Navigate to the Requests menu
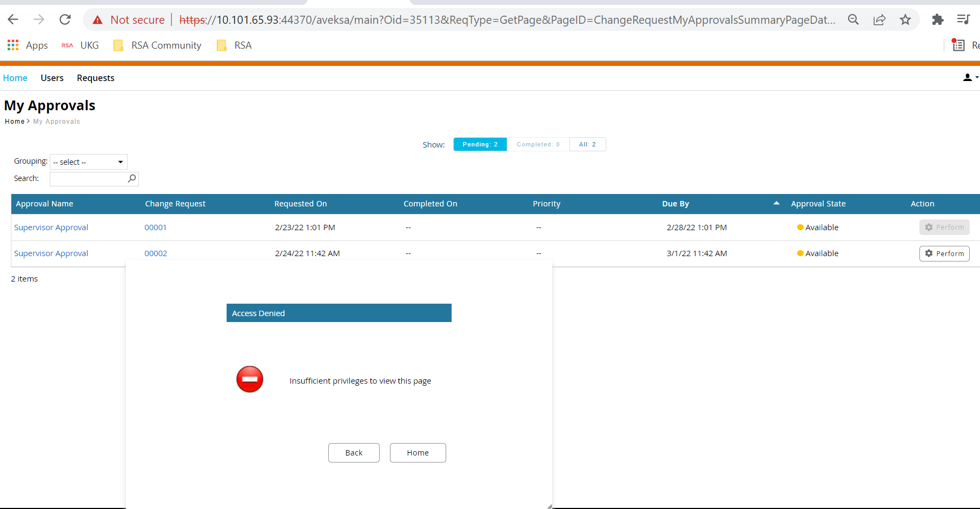The width and height of the screenshot is (980, 509). coord(95,77)
